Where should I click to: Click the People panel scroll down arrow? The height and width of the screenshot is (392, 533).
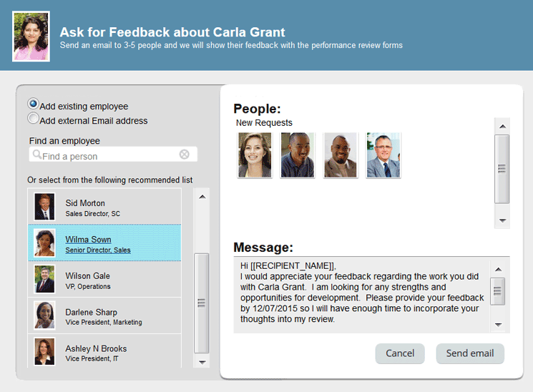click(x=502, y=220)
